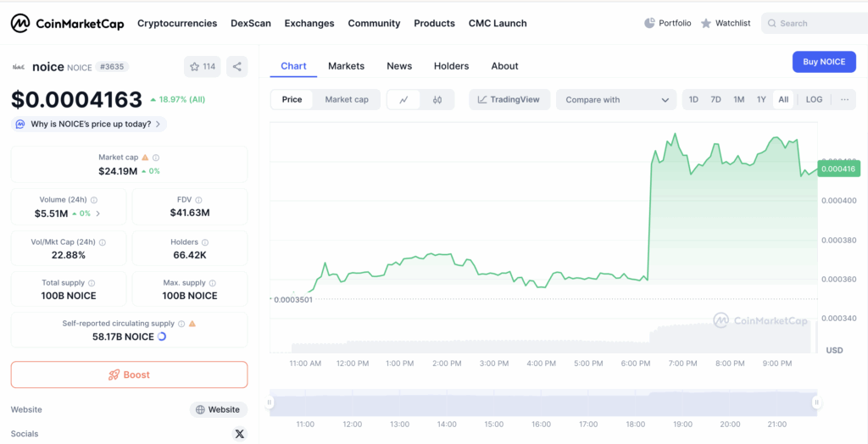Switch to candlestick chart icon
The height and width of the screenshot is (444, 868).
437,100
